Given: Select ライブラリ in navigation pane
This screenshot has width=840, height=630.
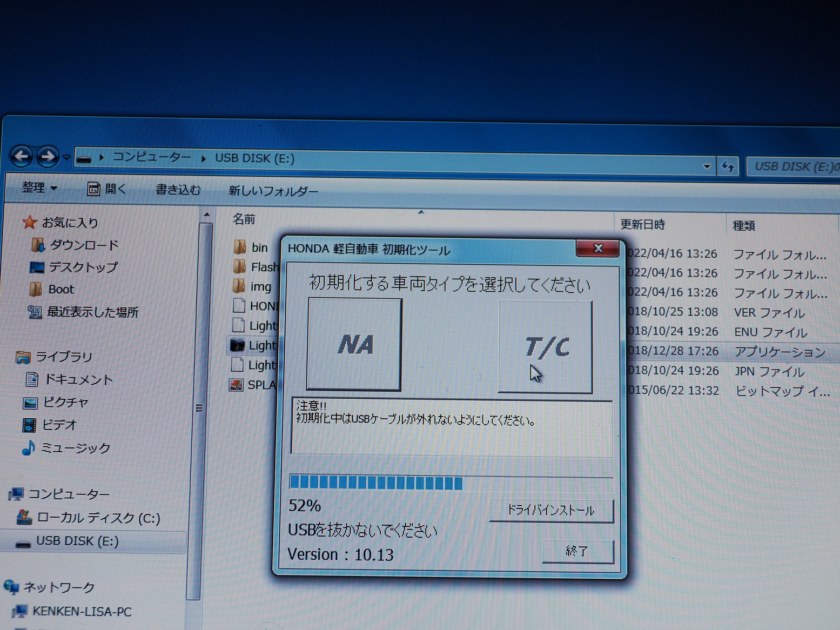Looking at the screenshot, I should [x=54, y=357].
